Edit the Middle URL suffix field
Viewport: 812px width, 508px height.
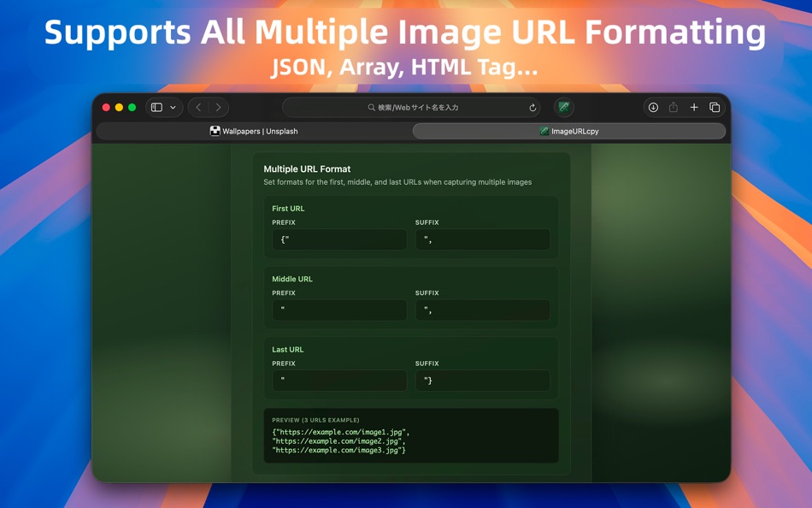[x=483, y=310]
